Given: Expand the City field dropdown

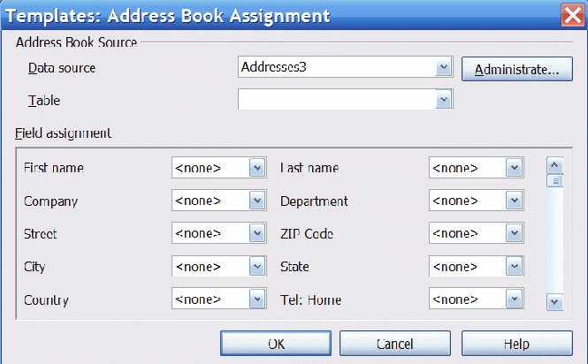Looking at the screenshot, I should [257, 267].
